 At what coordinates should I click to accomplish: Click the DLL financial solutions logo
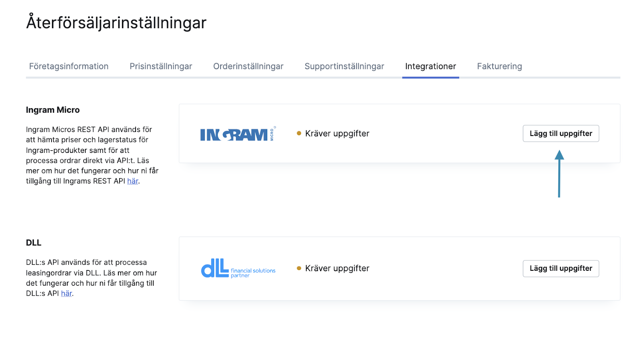238,268
